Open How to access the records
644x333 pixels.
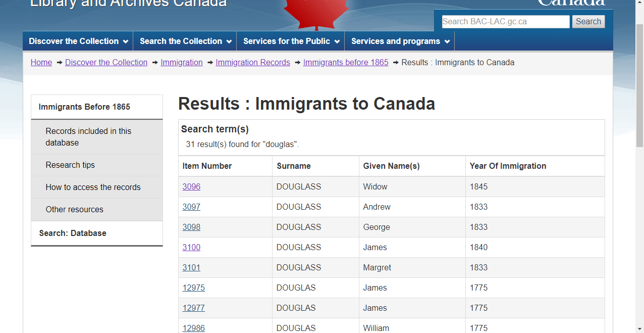pyautogui.click(x=93, y=187)
